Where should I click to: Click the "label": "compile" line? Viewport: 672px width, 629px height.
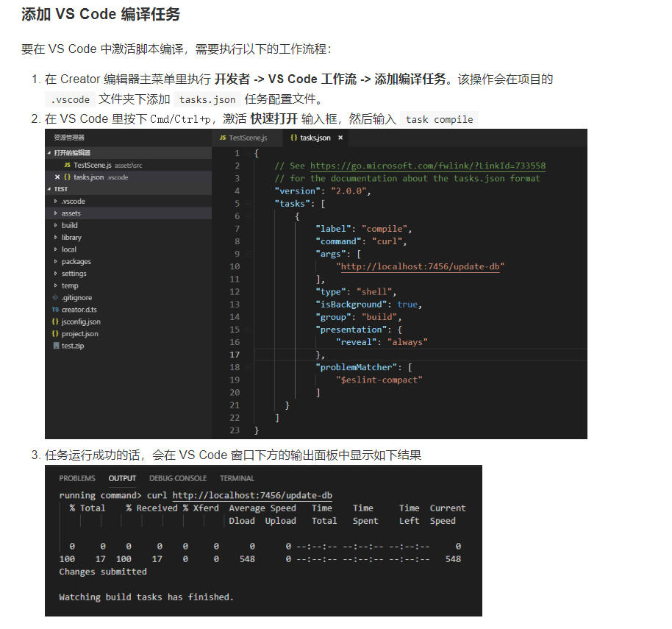point(364,229)
